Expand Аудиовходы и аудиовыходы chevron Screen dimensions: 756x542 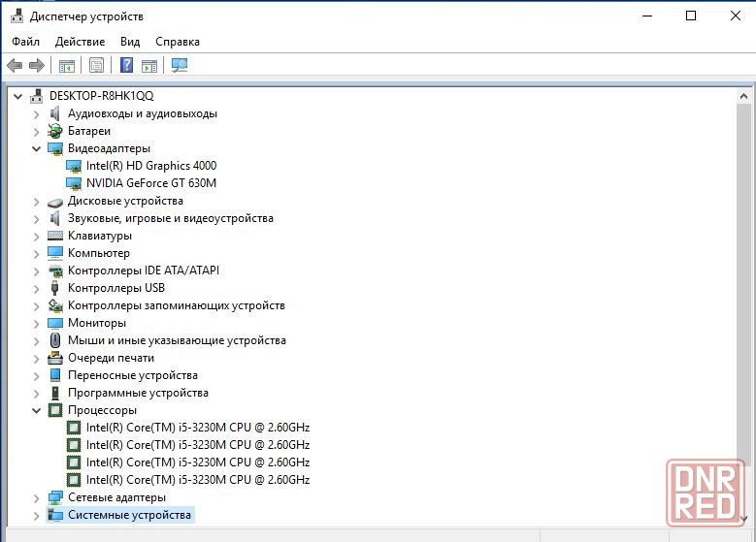[36, 114]
